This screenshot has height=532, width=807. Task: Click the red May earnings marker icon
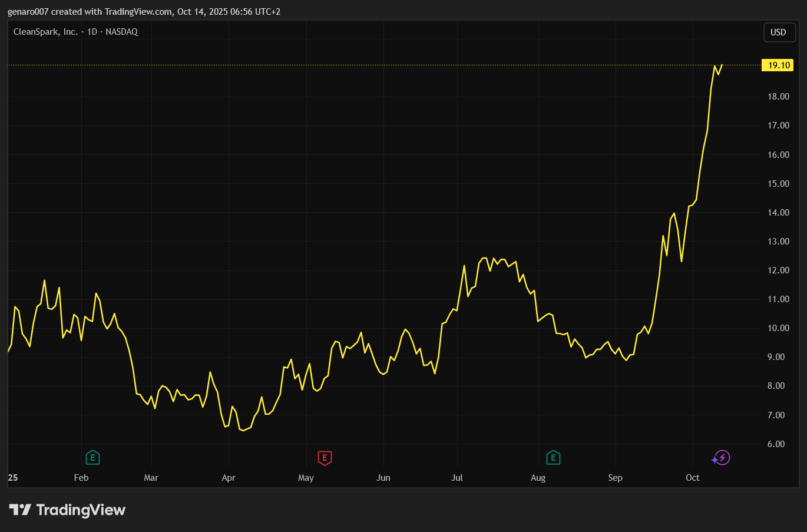click(x=325, y=457)
